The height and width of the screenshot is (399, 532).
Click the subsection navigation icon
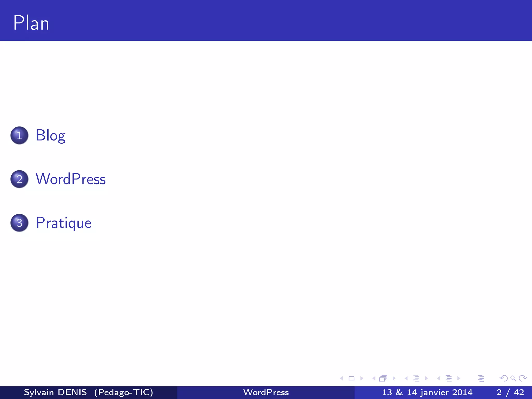pos(416,378)
